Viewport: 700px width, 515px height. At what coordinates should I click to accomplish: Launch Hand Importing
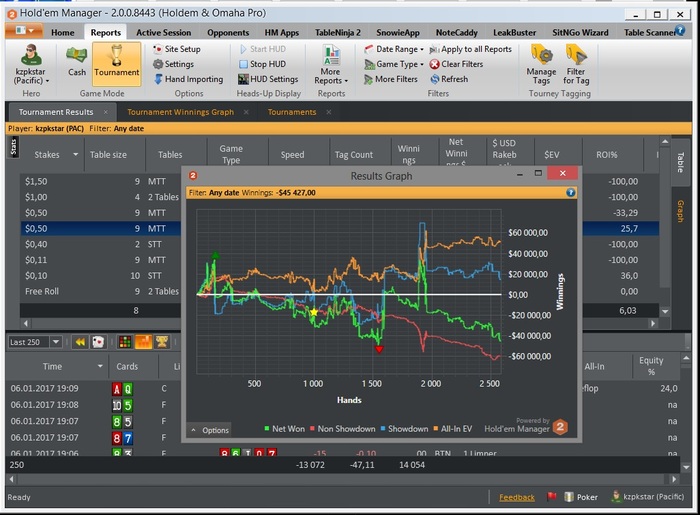188,79
